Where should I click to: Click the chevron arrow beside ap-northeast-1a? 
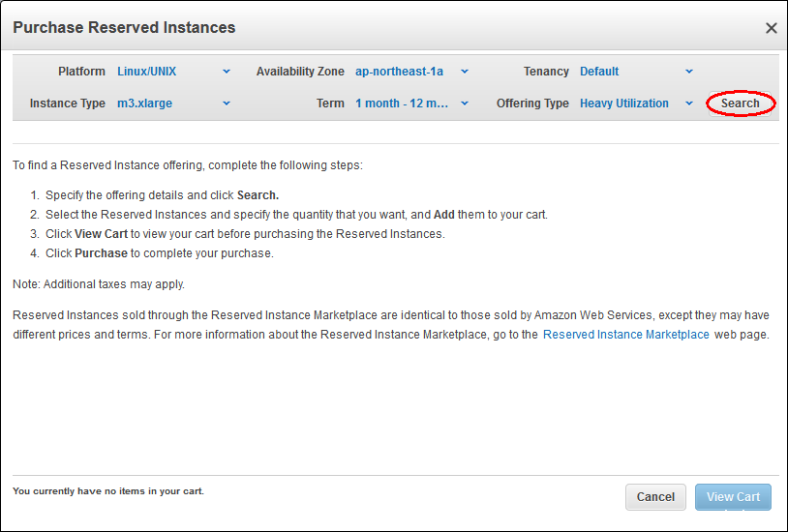point(465,72)
